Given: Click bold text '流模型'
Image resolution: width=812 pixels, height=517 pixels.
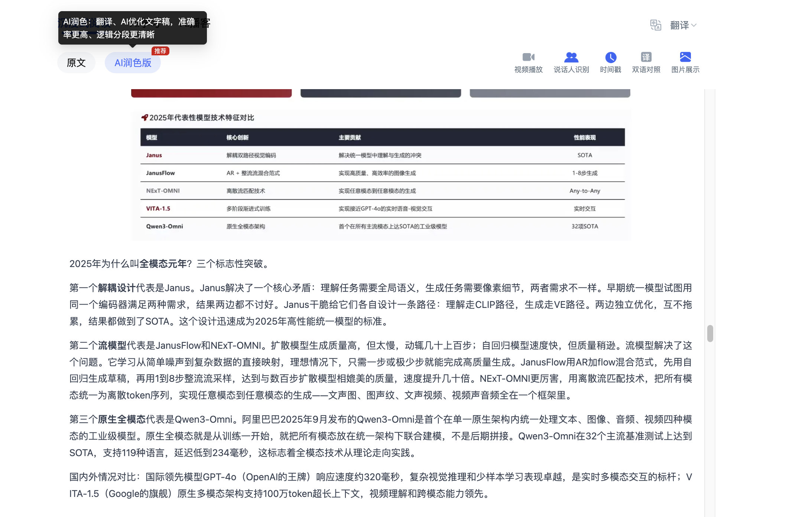Looking at the screenshot, I should [x=112, y=345].
